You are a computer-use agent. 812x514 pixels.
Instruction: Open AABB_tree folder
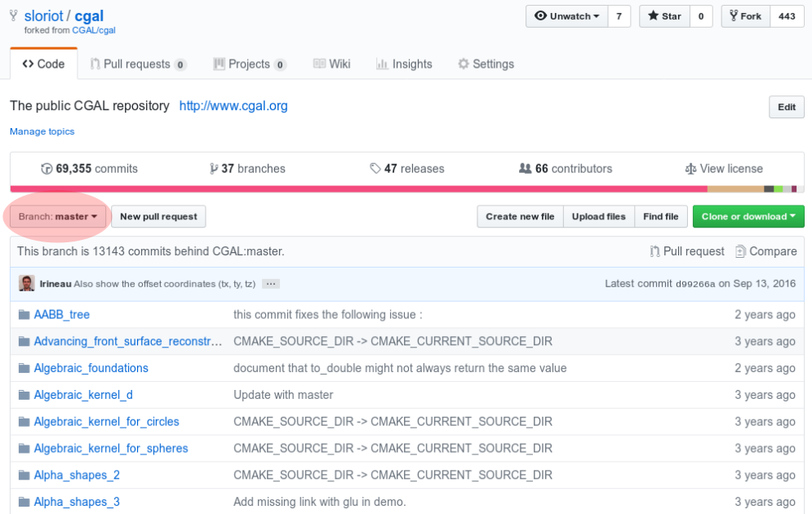[x=62, y=315]
